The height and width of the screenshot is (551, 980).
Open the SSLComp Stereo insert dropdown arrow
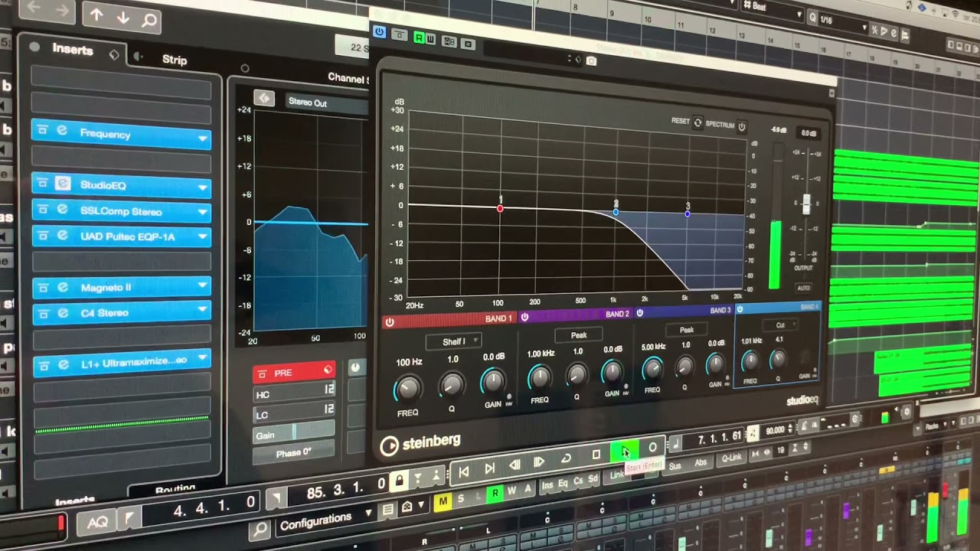coord(203,214)
